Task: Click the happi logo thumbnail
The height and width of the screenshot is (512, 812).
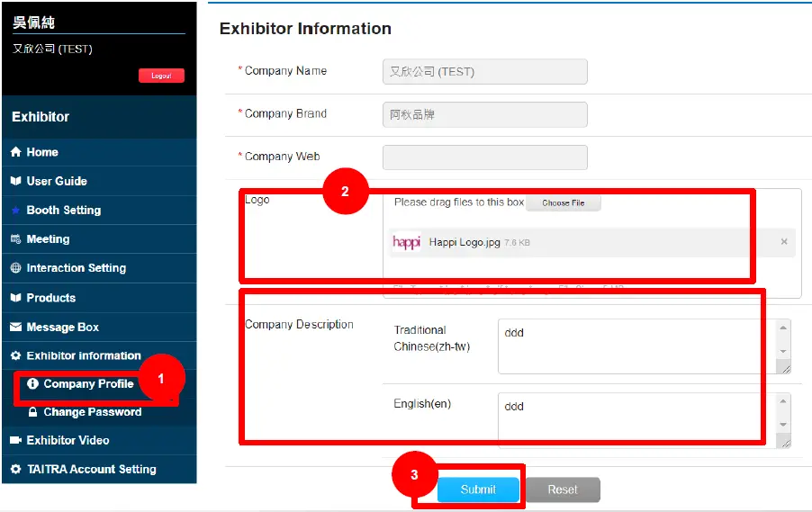Action: point(407,242)
